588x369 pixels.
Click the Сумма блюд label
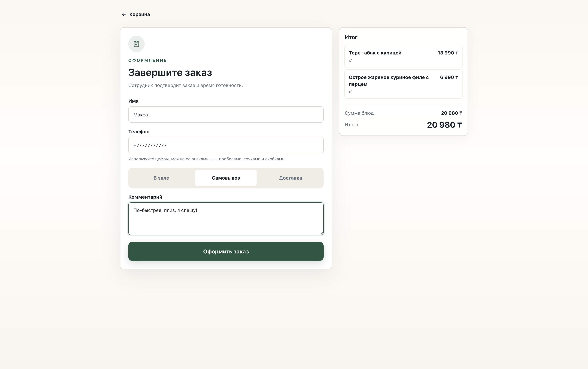coord(359,113)
